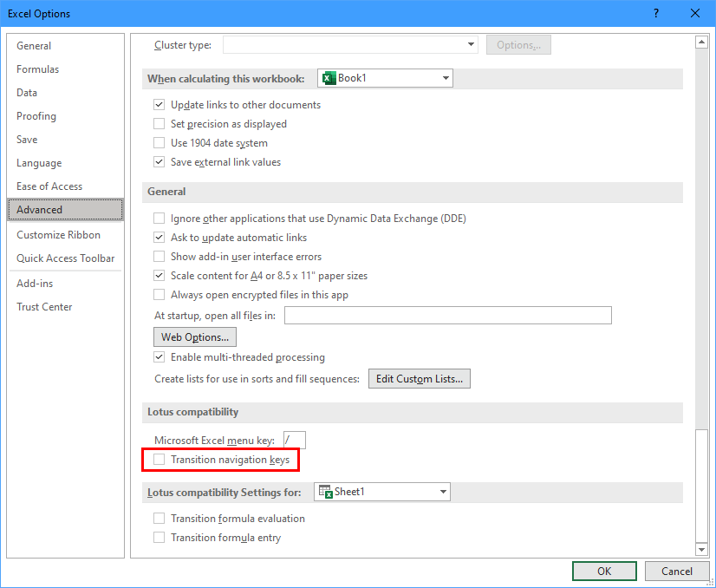Toggle Update links to other documents
716x588 pixels.
[x=159, y=105]
